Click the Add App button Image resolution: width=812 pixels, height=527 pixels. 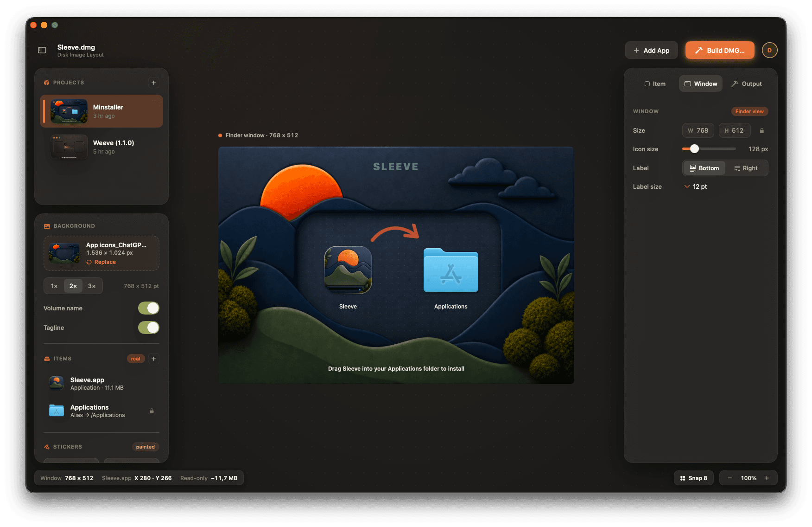652,50
